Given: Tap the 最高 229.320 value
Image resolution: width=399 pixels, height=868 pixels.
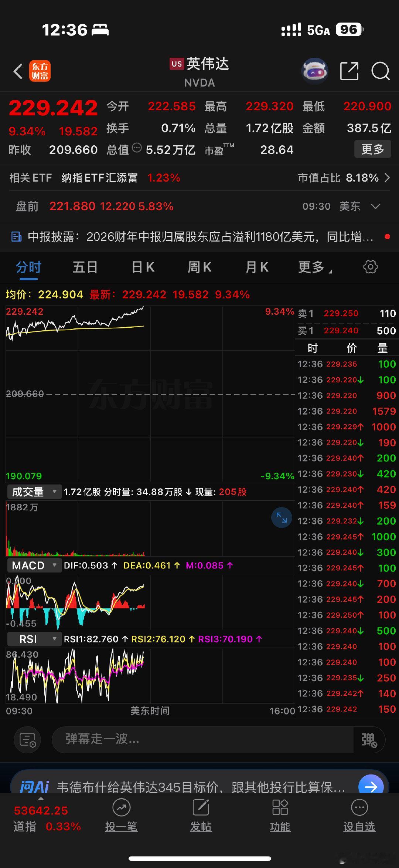Looking at the screenshot, I should coord(270,107).
